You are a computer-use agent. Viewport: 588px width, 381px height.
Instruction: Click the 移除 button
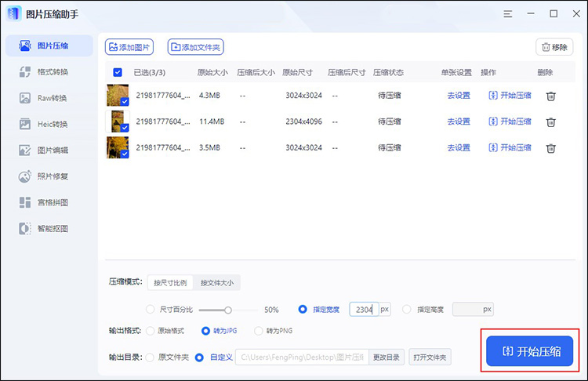[x=554, y=47]
